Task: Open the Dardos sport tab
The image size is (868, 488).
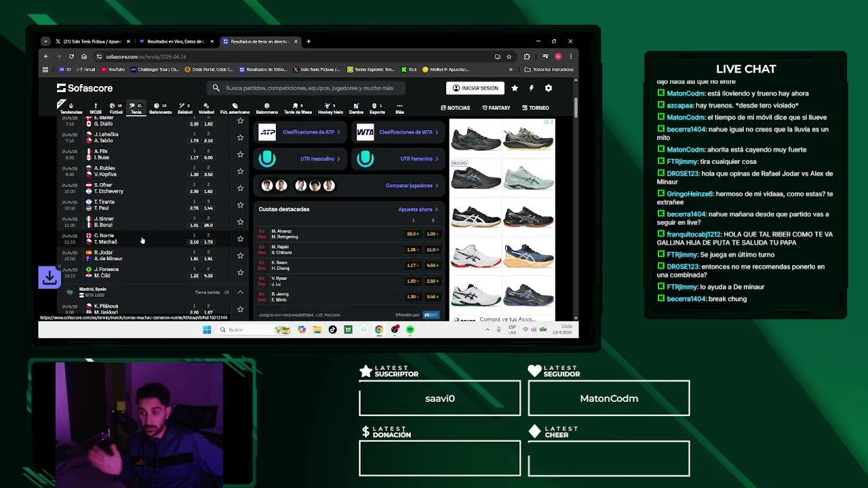Action: (356, 108)
